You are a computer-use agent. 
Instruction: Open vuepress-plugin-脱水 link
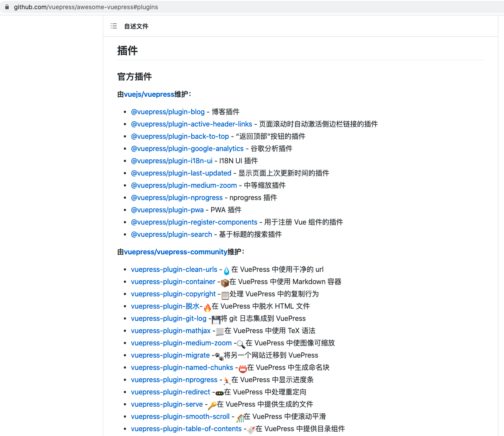click(x=165, y=306)
